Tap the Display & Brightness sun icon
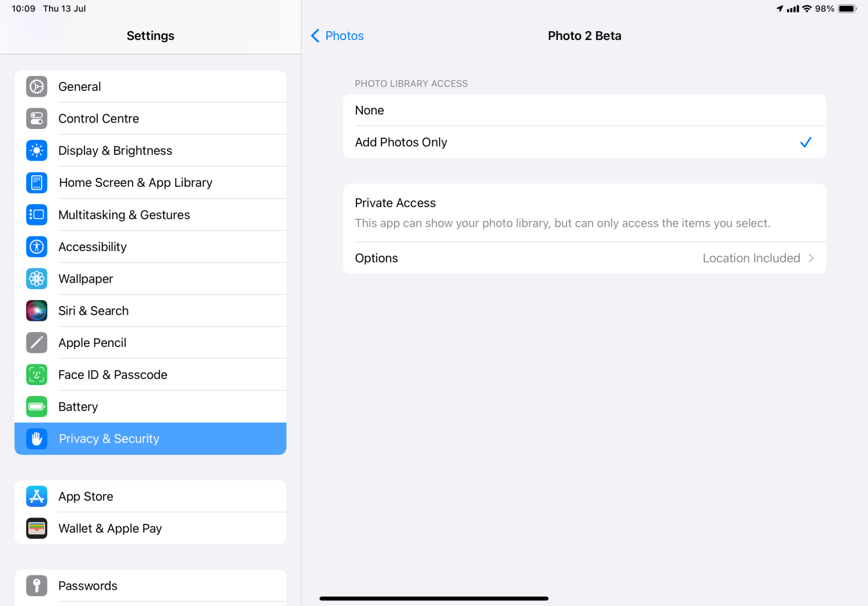The width and height of the screenshot is (868, 606). click(36, 151)
